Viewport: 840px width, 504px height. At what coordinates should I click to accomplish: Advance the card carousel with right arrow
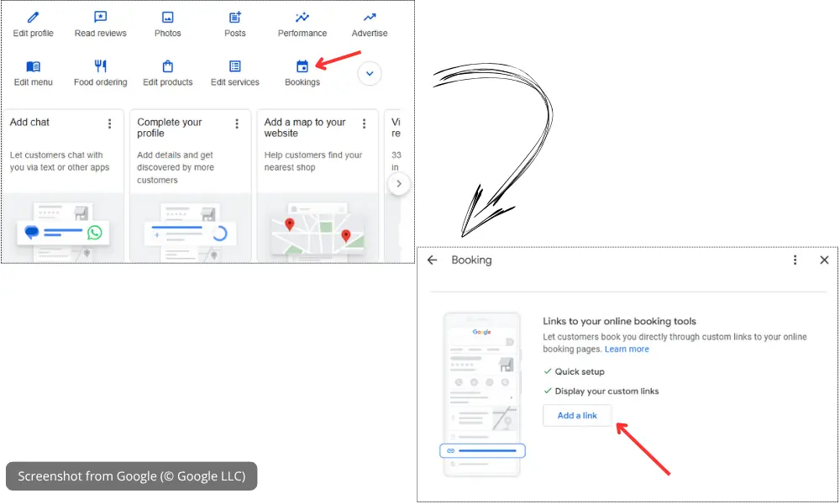400,183
